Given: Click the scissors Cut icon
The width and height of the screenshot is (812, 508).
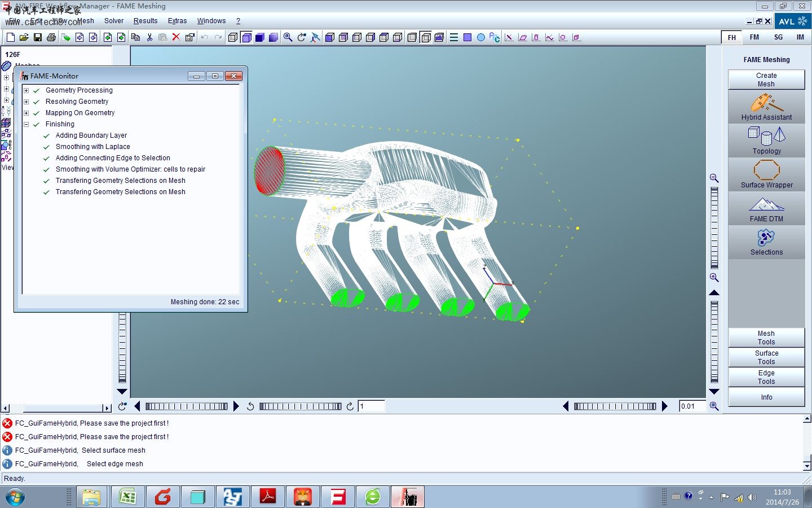Looking at the screenshot, I should pyautogui.click(x=149, y=37).
